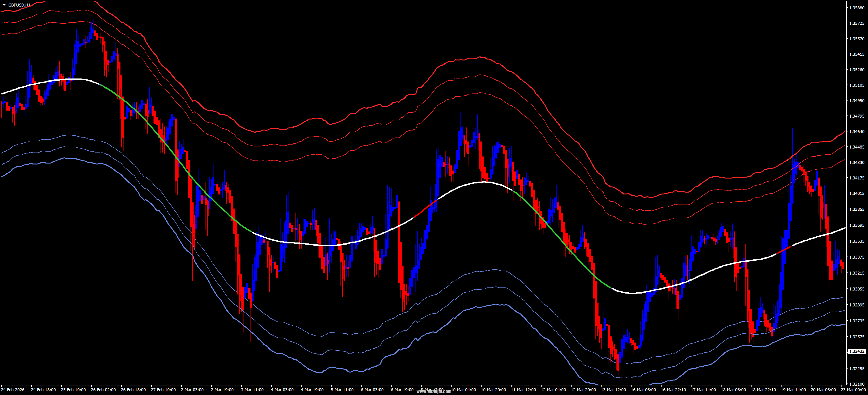Click the 4 Mar 19:00 time label
This screenshot has width=868, height=395.
(x=312, y=390)
